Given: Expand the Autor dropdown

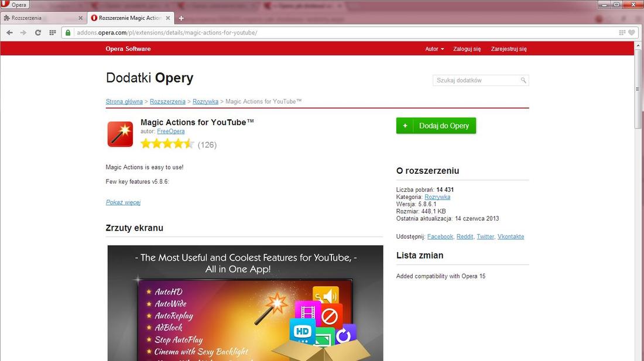Looking at the screenshot, I should tap(434, 49).
